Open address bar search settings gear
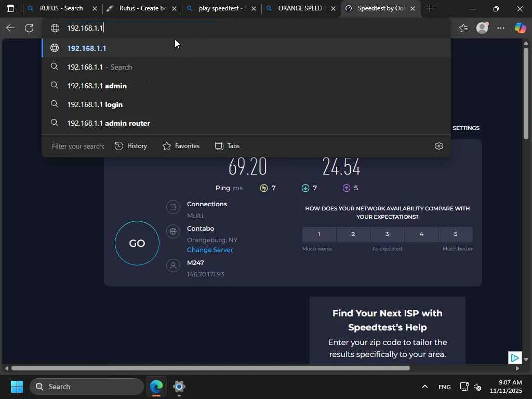Screen dimensions: 532x399 pos(438,146)
